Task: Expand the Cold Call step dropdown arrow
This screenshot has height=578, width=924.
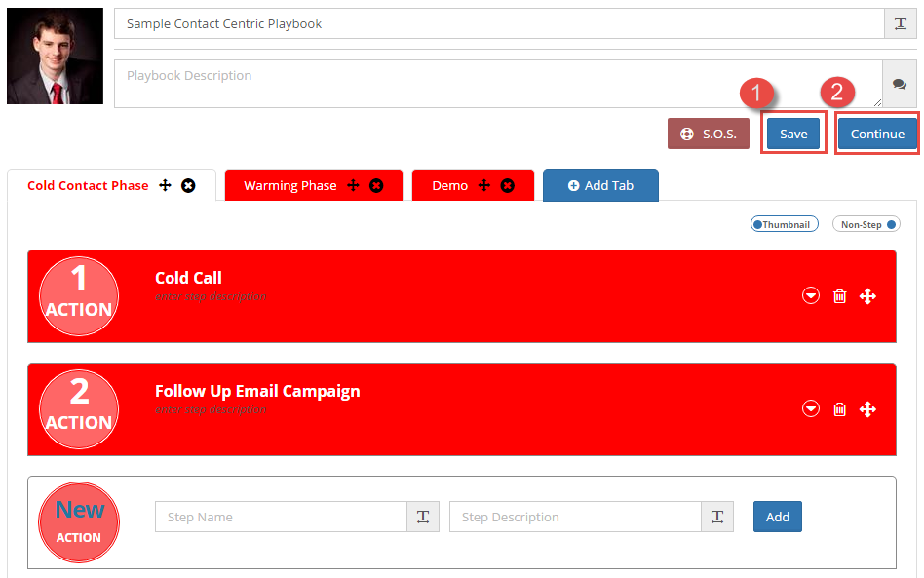Action: [811, 296]
